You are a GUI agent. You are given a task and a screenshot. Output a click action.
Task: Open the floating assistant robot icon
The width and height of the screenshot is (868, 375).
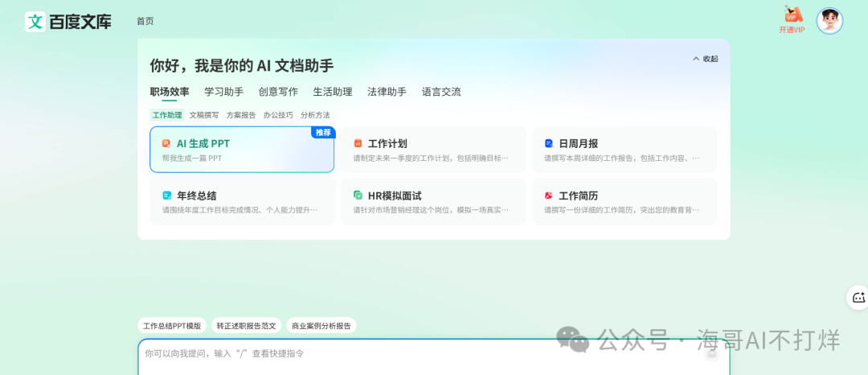tap(858, 298)
